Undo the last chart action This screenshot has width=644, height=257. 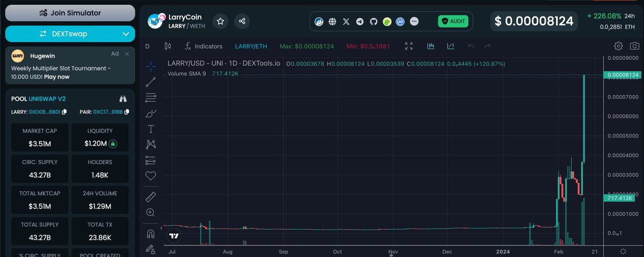[x=471, y=46]
